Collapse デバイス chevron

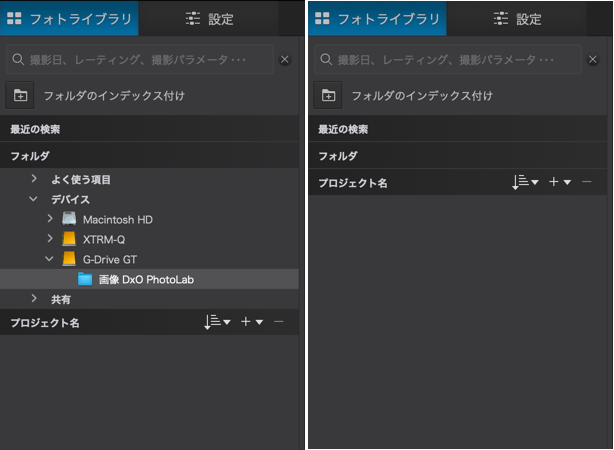(x=34, y=199)
